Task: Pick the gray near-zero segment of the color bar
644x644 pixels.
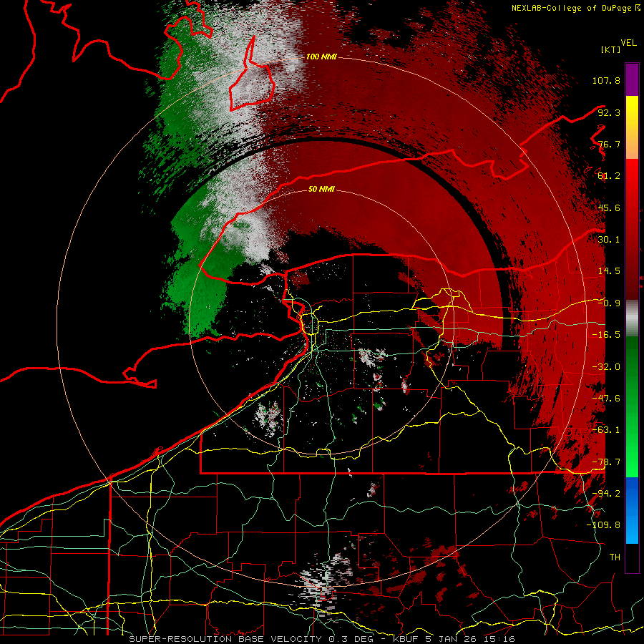Action: (632, 318)
